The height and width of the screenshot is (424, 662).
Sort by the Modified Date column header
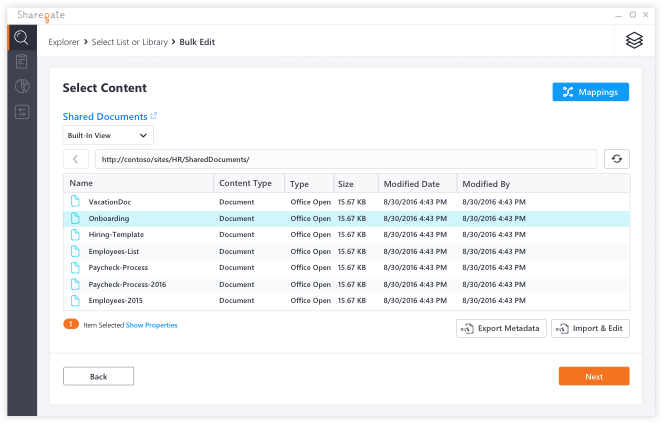click(x=418, y=184)
